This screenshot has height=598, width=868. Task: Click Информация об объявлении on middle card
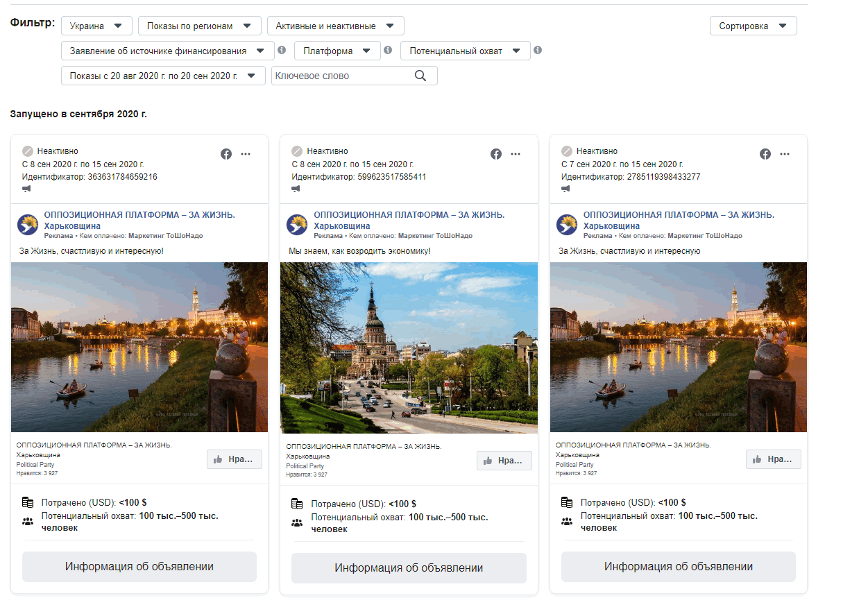pyautogui.click(x=409, y=568)
